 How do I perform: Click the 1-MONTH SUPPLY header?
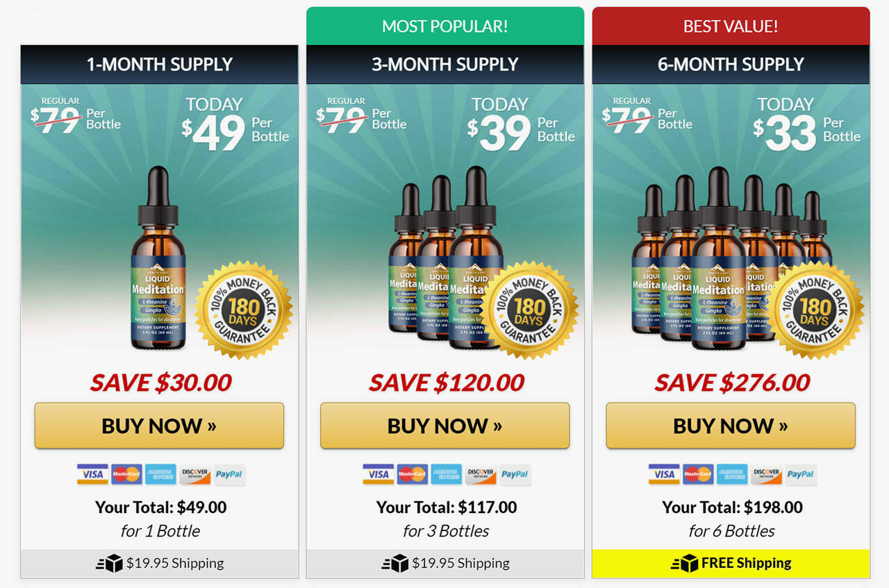tap(160, 65)
